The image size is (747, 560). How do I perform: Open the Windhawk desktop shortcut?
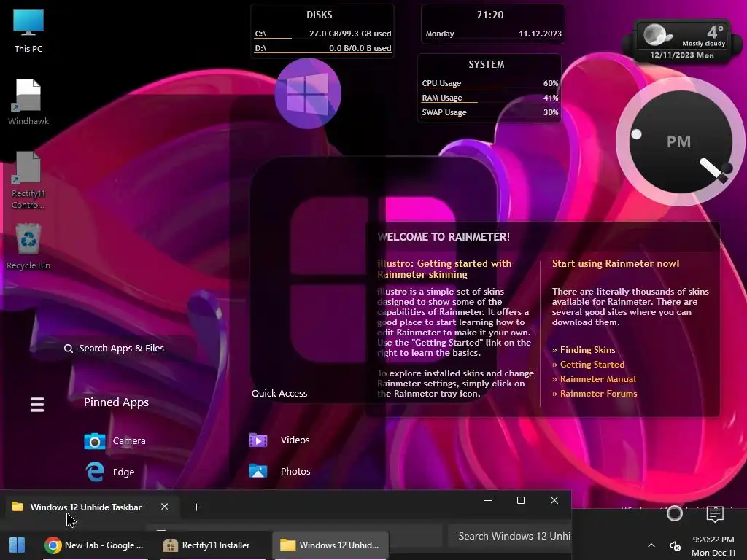(x=28, y=102)
